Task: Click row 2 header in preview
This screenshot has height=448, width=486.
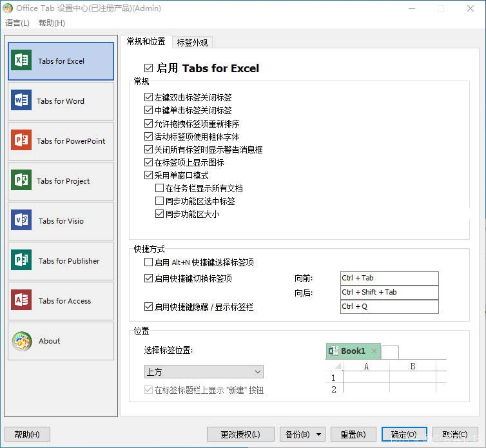Action: coord(333,389)
